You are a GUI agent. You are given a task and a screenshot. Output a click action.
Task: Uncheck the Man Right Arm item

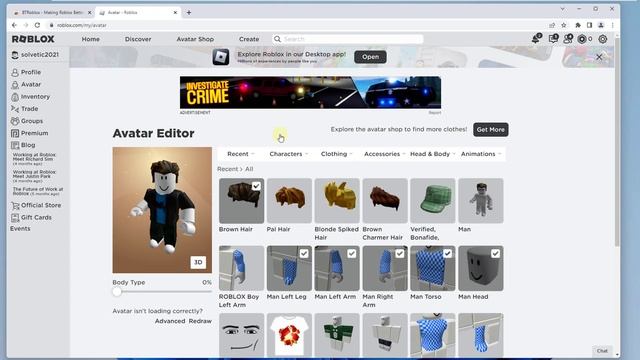(x=400, y=253)
